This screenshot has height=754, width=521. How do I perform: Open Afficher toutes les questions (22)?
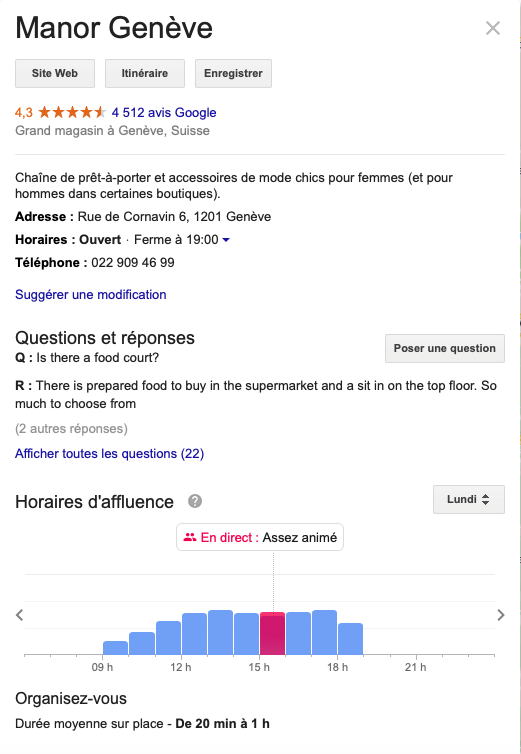(109, 453)
